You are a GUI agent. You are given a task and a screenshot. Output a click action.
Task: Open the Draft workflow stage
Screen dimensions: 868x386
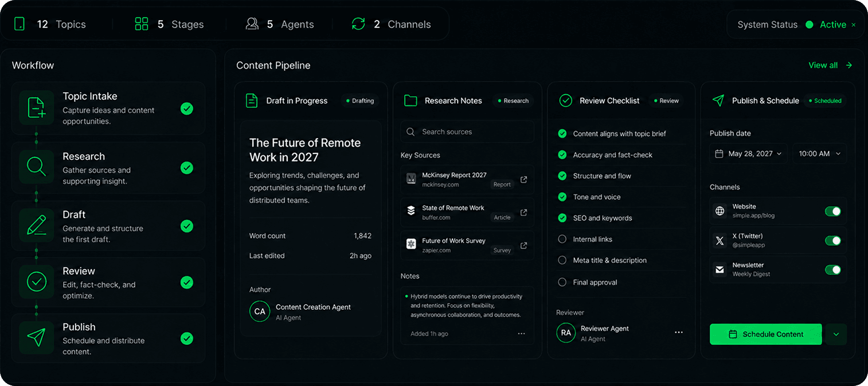108,226
